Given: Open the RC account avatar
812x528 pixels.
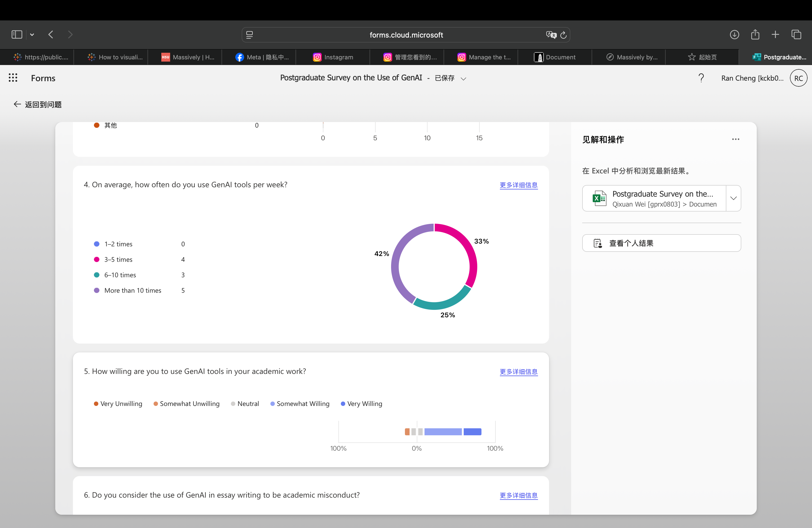Looking at the screenshot, I should (798, 78).
